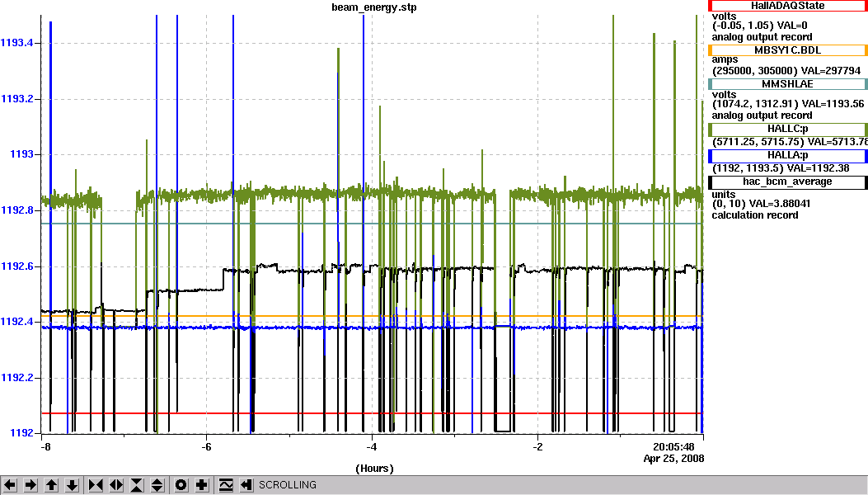The height and width of the screenshot is (495, 868).
Task: Click the HallADAQState range VAL=0 text
Action: [759, 26]
